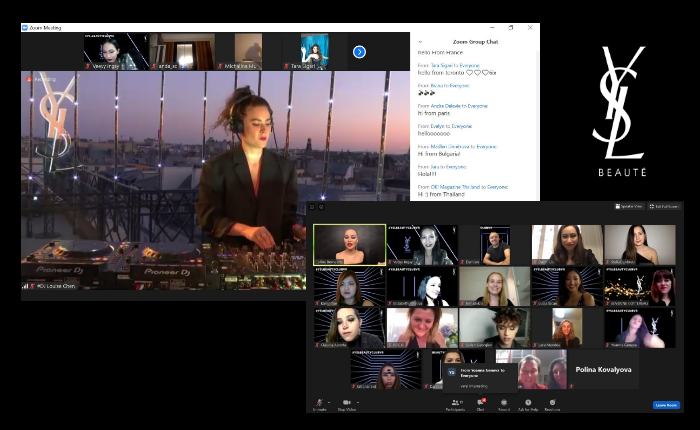Viewport: 700px width, 430px height.
Task: Stop Video camera icon in toolbar
Action: pos(346,402)
